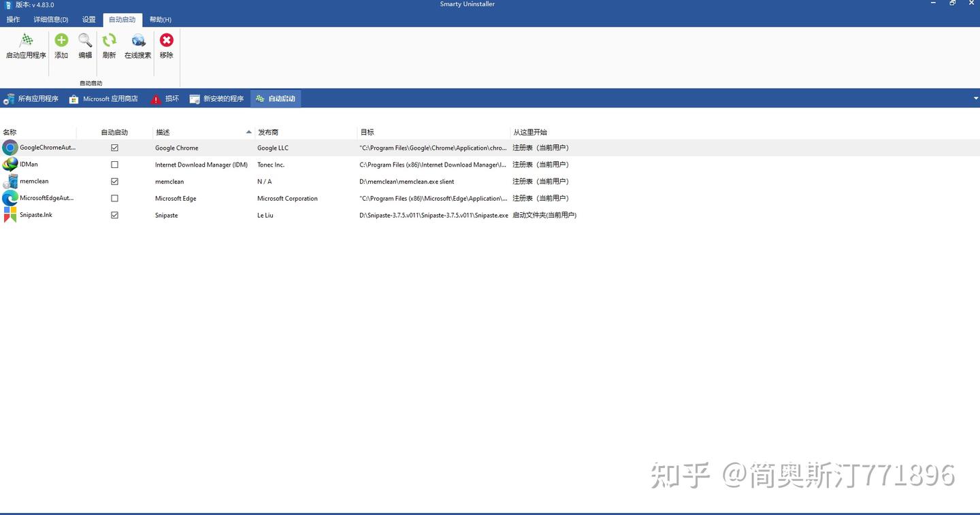The height and width of the screenshot is (515, 980).
Task: Click IDMan name text
Action: [x=29, y=165]
